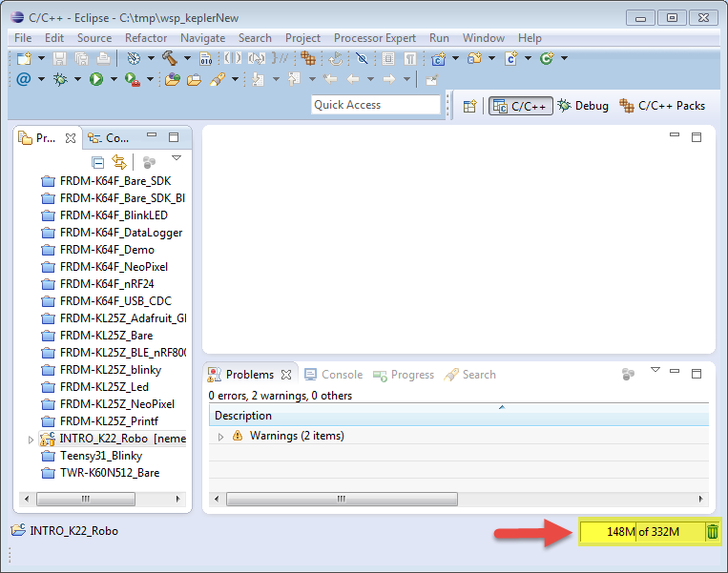728x573 pixels.
Task: Switch to the Console tab
Action: click(333, 375)
